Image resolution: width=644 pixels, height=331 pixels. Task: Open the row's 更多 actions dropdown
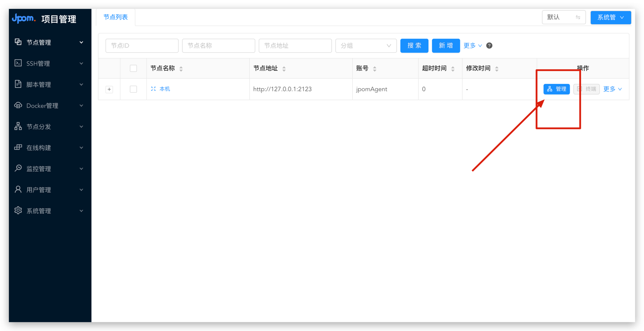point(612,89)
